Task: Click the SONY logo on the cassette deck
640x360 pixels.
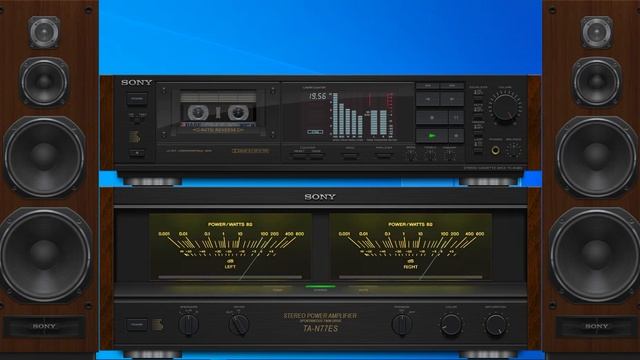Action: click(136, 82)
